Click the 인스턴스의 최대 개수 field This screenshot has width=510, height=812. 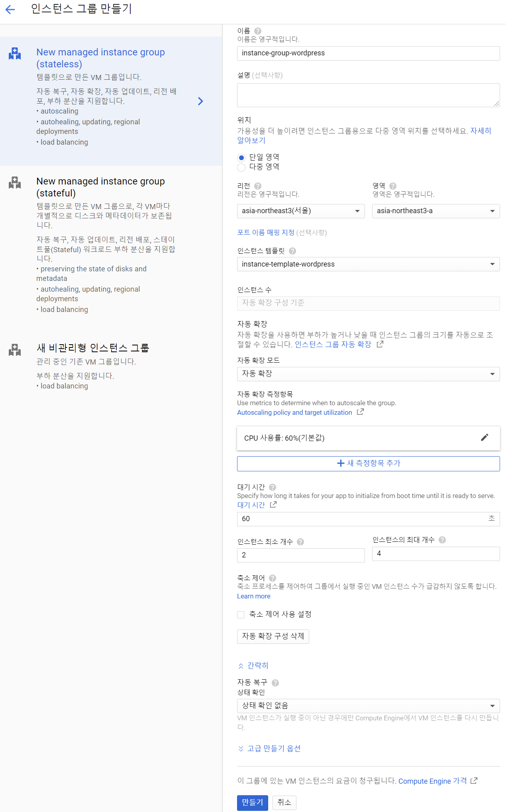[436, 554]
